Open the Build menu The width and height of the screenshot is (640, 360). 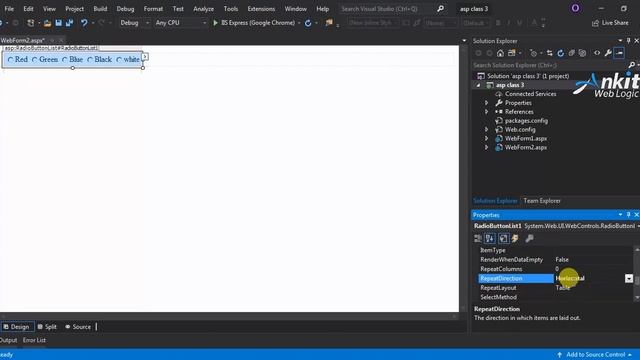pos(100,9)
